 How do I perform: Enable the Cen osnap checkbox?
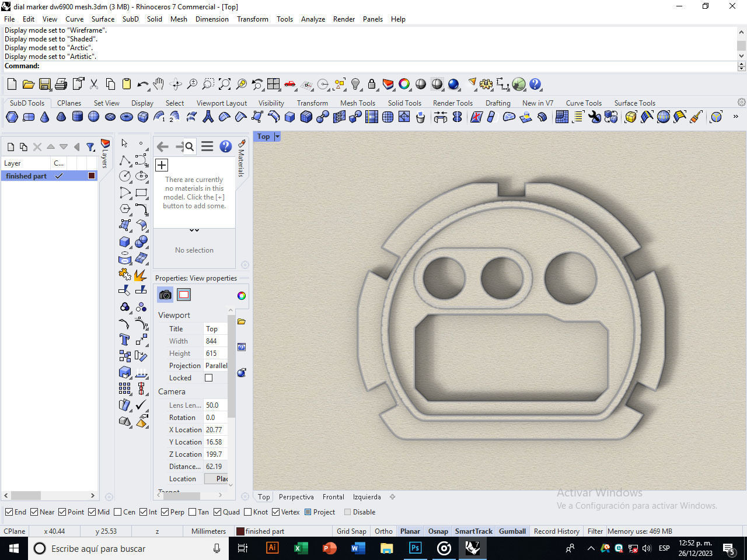click(x=118, y=512)
